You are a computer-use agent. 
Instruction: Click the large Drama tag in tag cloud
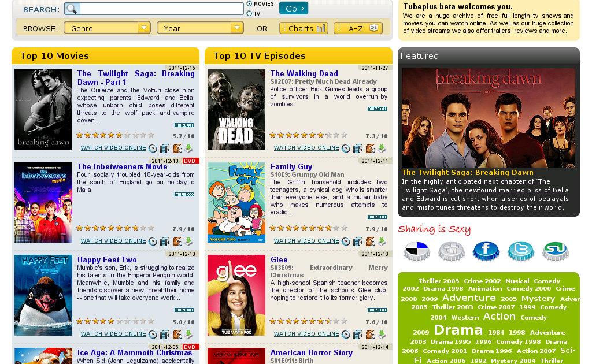pos(458,330)
